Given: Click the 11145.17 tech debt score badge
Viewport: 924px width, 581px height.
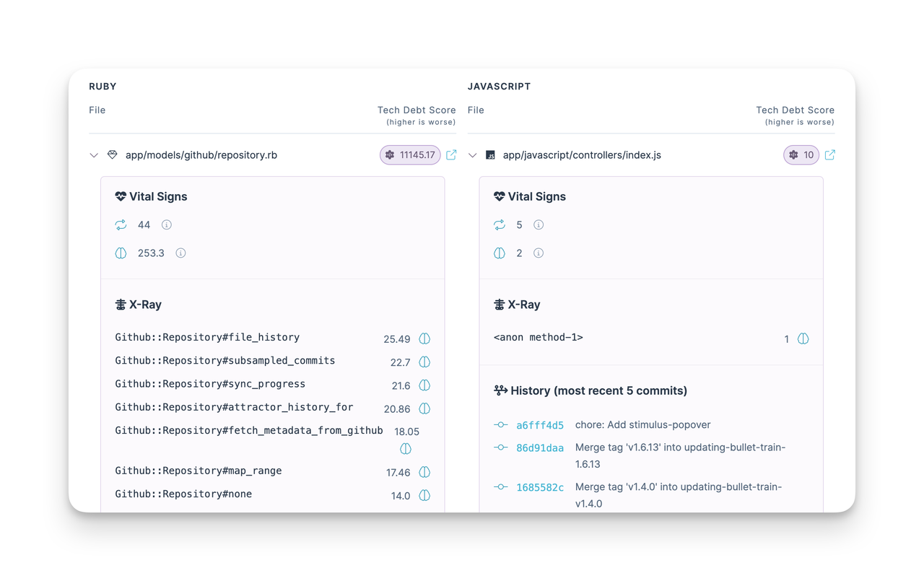Looking at the screenshot, I should click(410, 154).
